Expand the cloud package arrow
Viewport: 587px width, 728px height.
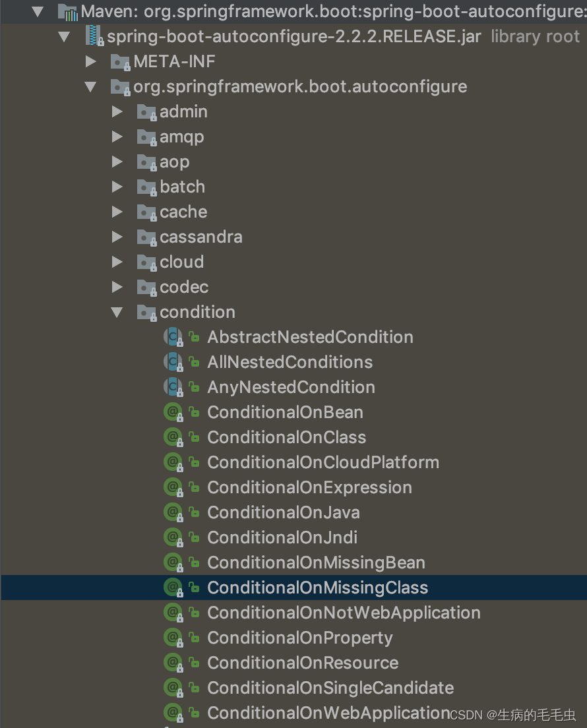pos(117,262)
